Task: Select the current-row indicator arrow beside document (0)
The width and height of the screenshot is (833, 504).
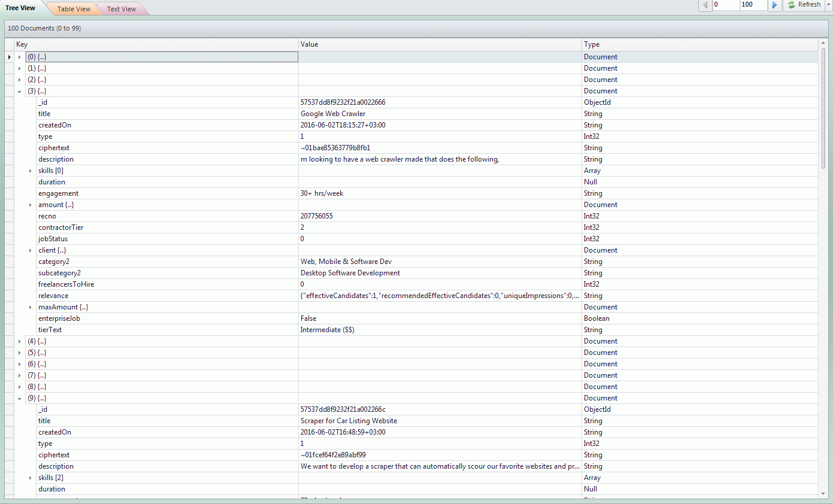Action: click(x=9, y=57)
